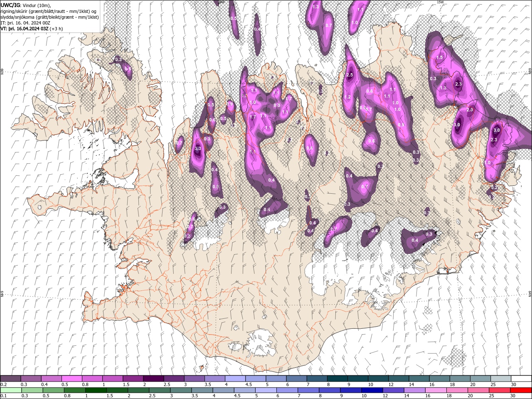Click the '1.2' snowfall value on the map
532x399 pixels.
348,97
